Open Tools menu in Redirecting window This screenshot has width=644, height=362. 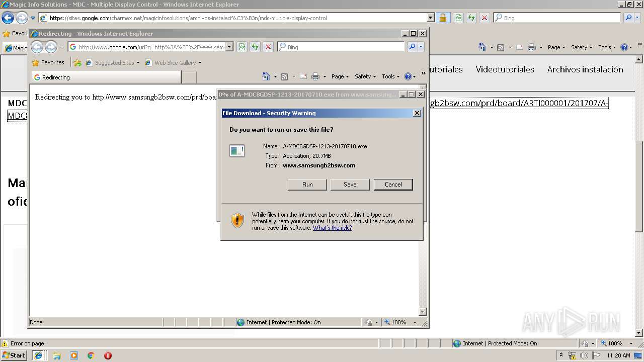point(390,76)
